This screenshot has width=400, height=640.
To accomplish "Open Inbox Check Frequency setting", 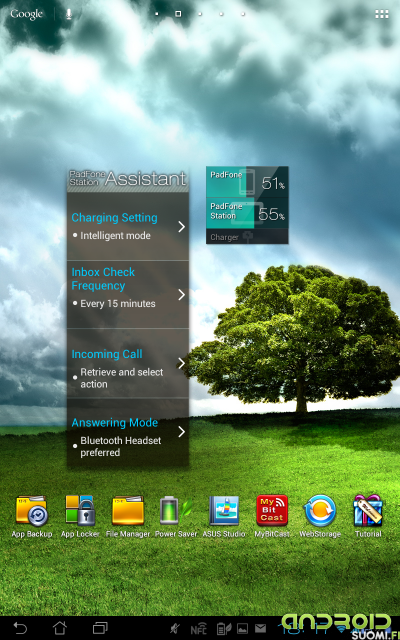I will click(128, 294).
